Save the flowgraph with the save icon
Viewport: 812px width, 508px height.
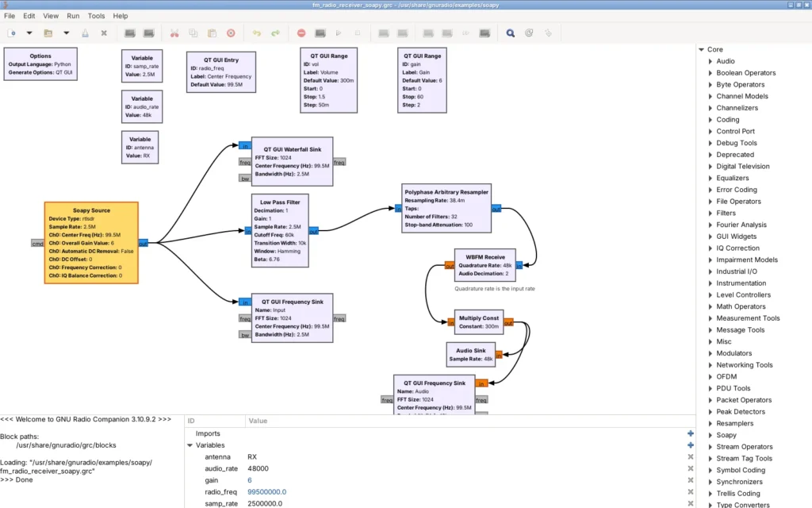pos(85,33)
